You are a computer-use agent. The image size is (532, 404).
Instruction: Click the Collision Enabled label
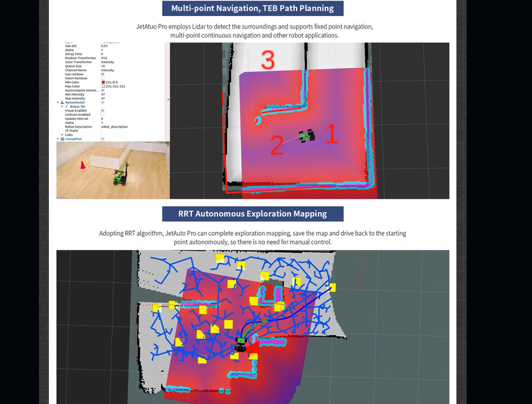[78, 115]
